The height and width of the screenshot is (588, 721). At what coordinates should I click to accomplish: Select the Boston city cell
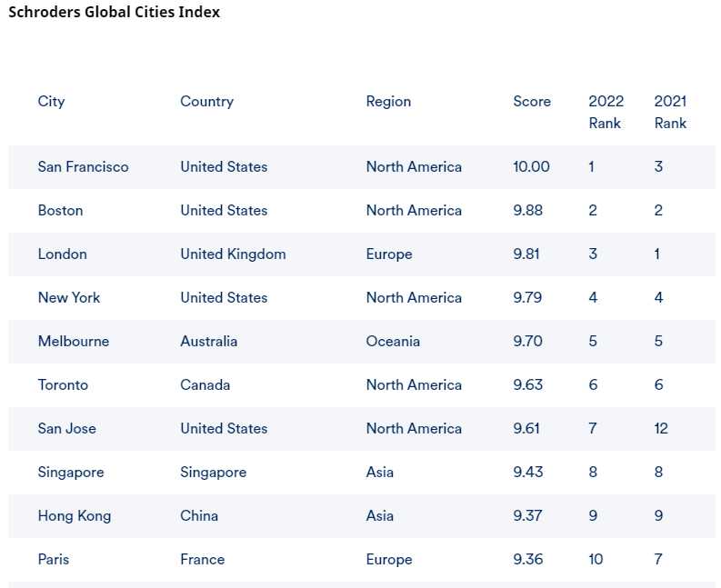pyautogui.click(x=60, y=211)
